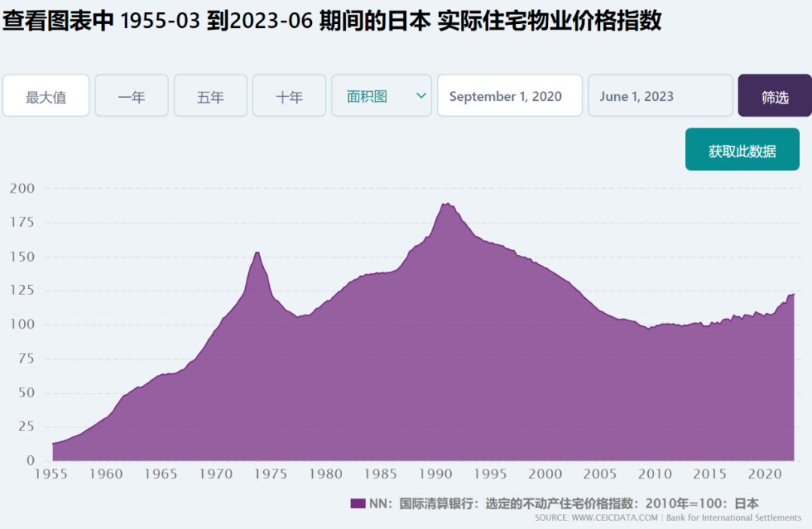Edit the June 1, 2023 end date
812x529 pixels.
[660, 96]
